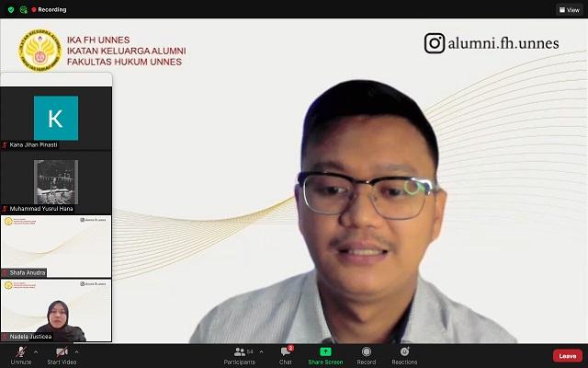
Task: Select Kana Jihan Pinasti's video tile
Action: click(x=56, y=118)
